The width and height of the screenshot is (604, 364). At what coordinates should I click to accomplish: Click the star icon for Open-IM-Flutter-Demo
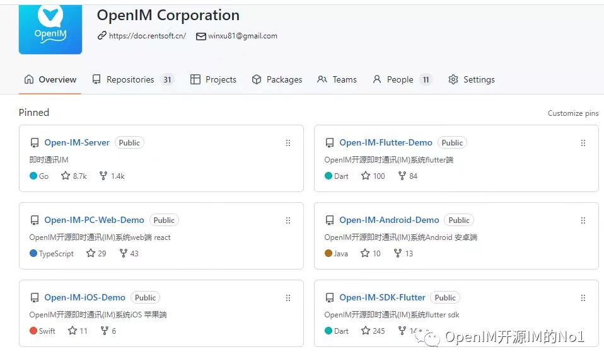click(x=366, y=176)
